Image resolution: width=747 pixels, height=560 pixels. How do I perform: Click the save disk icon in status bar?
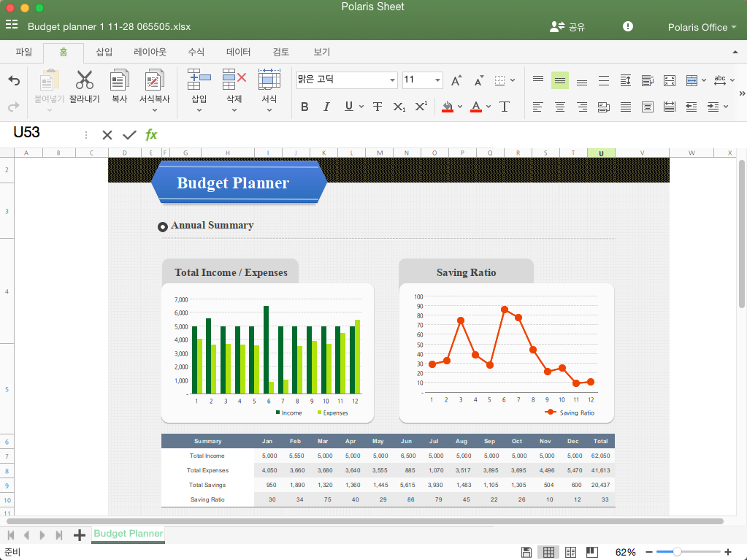click(x=526, y=552)
